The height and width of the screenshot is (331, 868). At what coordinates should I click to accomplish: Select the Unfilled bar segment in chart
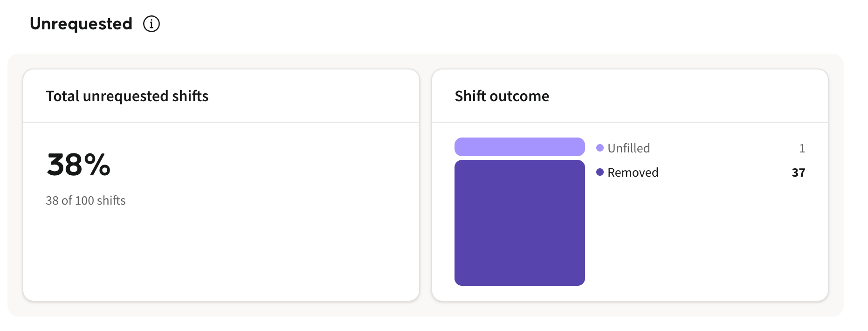coord(519,147)
